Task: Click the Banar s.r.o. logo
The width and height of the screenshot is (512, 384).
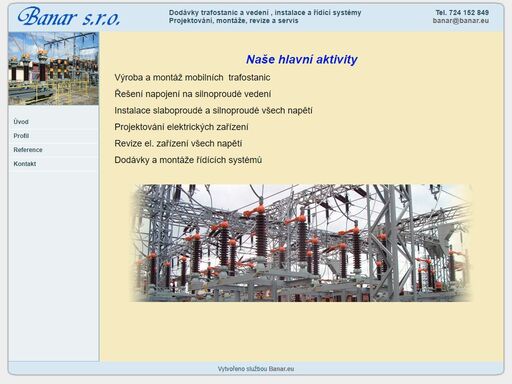Action: (69, 17)
